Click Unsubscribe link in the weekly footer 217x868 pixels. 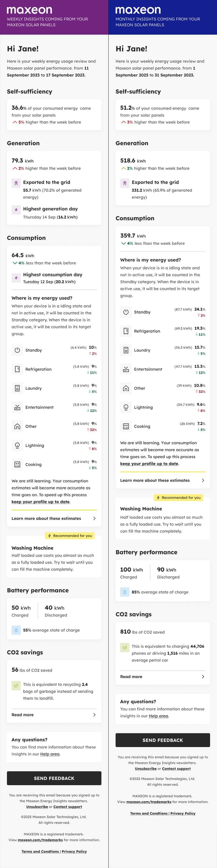(37, 807)
